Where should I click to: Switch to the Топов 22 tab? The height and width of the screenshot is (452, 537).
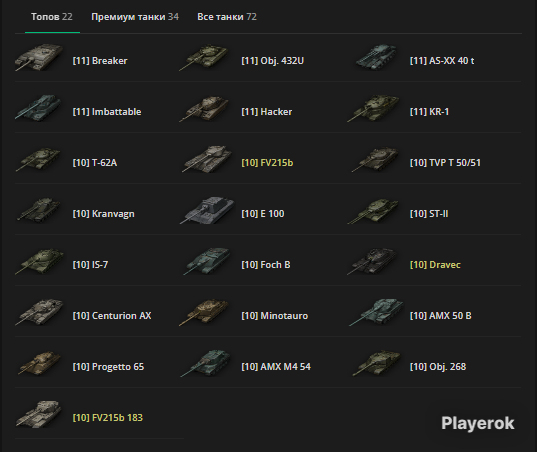pyautogui.click(x=52, y=17)
